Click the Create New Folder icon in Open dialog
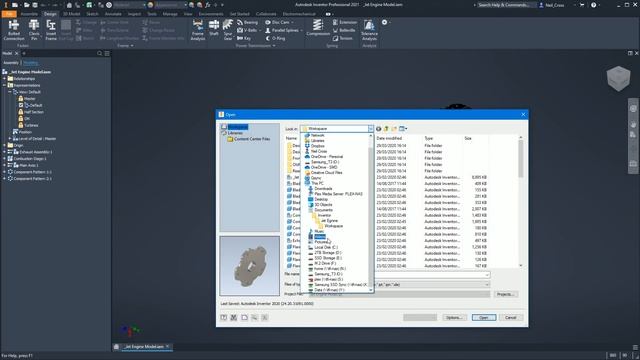Image resolution: width=640 pixels, height=360 pixels. 394,129
